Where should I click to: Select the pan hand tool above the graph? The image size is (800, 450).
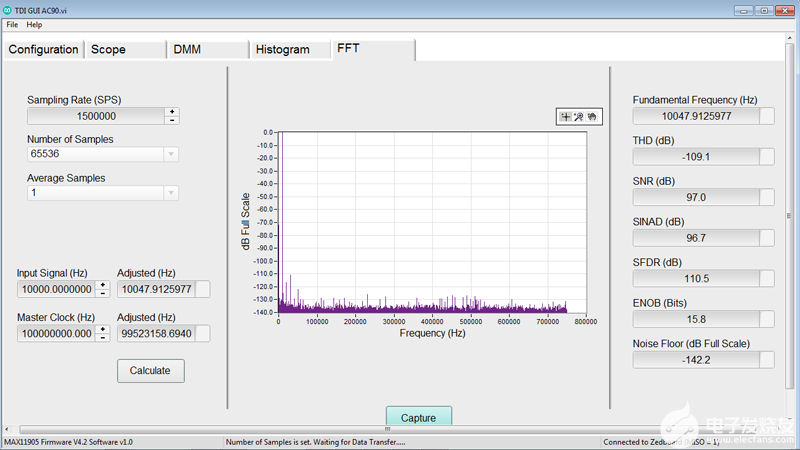coord(592,117)
